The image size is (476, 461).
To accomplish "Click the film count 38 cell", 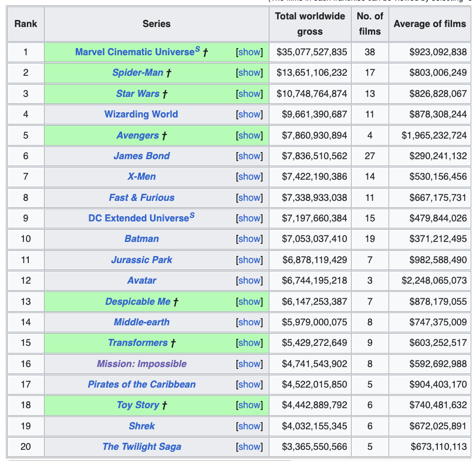I will tap(370, 52).
